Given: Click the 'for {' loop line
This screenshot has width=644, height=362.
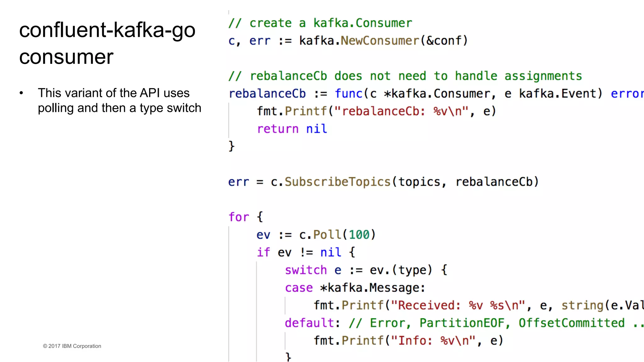Looking at the screenshot, I should coord(246,217).
